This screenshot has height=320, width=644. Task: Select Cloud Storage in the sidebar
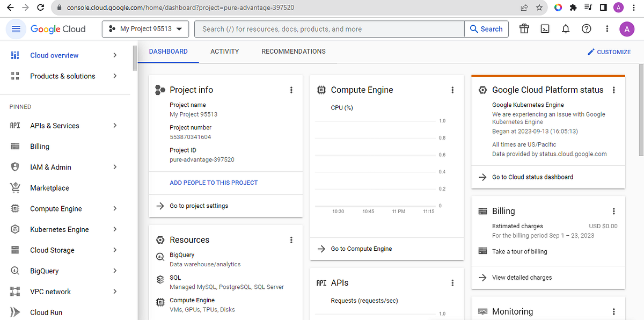click(x=52, y=250)
